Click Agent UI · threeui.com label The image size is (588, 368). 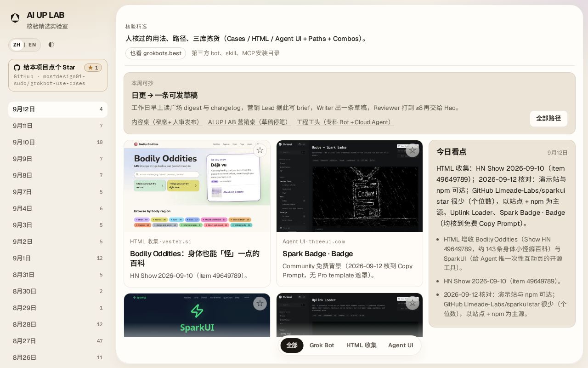click(314, 241)
